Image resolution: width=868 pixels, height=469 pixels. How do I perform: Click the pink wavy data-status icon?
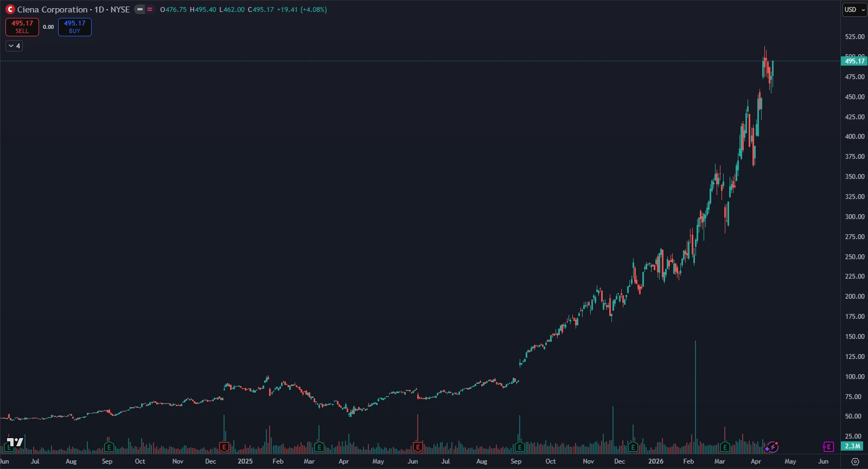click(150, 9)
